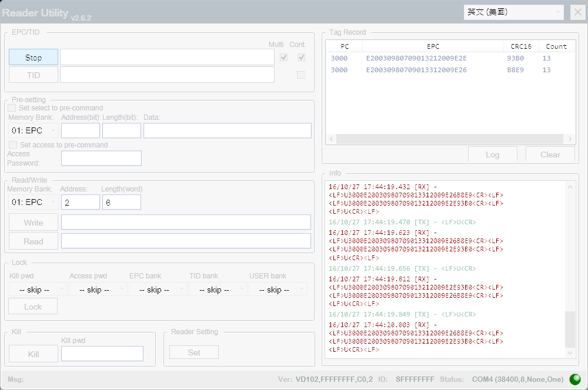Expand the TID bank lock dropdown
Image resolution: width=588 pixels, height=390 pixels.
coord(218,290)
